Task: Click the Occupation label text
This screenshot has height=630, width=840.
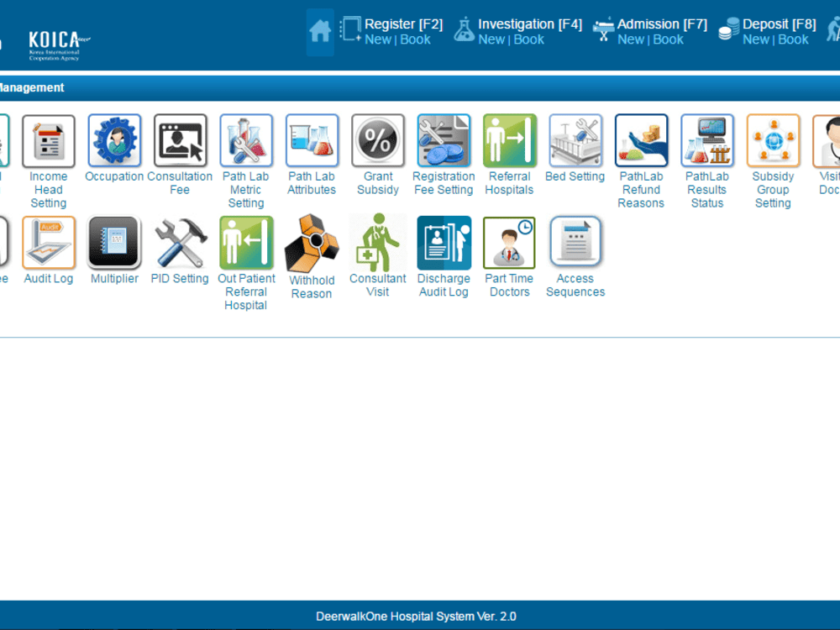Action: click(114, 176)
